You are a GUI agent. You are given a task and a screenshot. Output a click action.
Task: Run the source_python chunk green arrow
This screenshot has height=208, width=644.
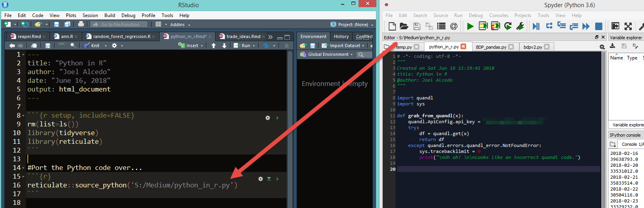[x=278, y=179]
